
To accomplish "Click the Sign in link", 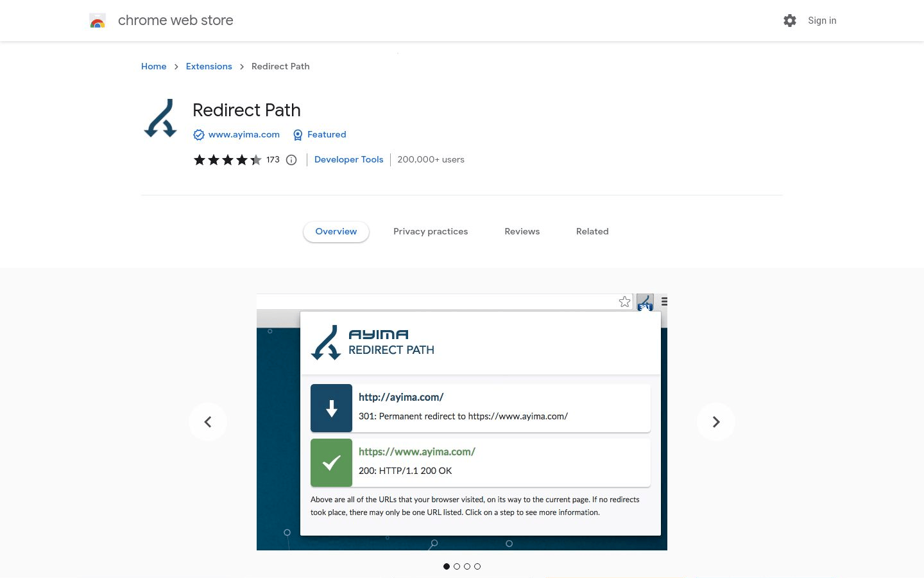I will click(822, 21).
